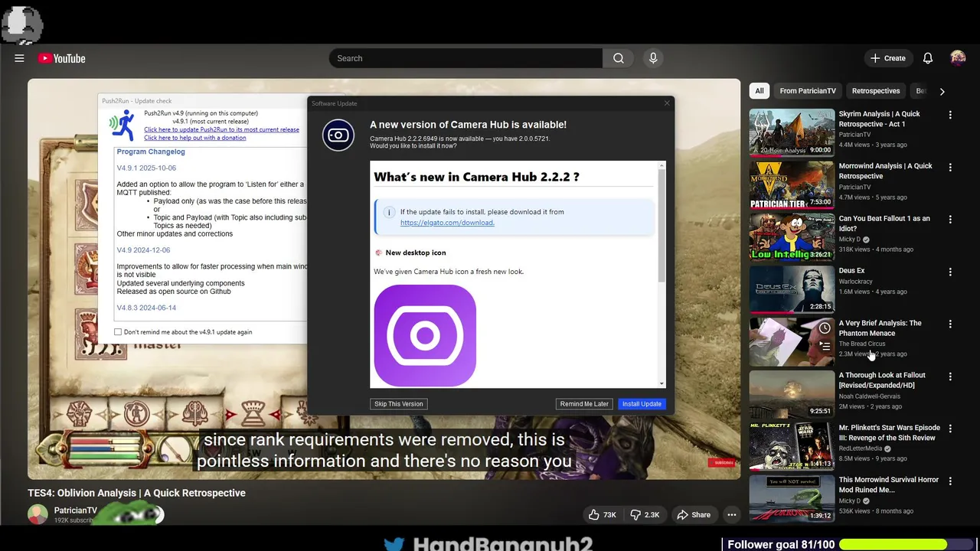
Task: Click the V4.8.3 2024-06-14 changelog heading
Action: (146, 308)
